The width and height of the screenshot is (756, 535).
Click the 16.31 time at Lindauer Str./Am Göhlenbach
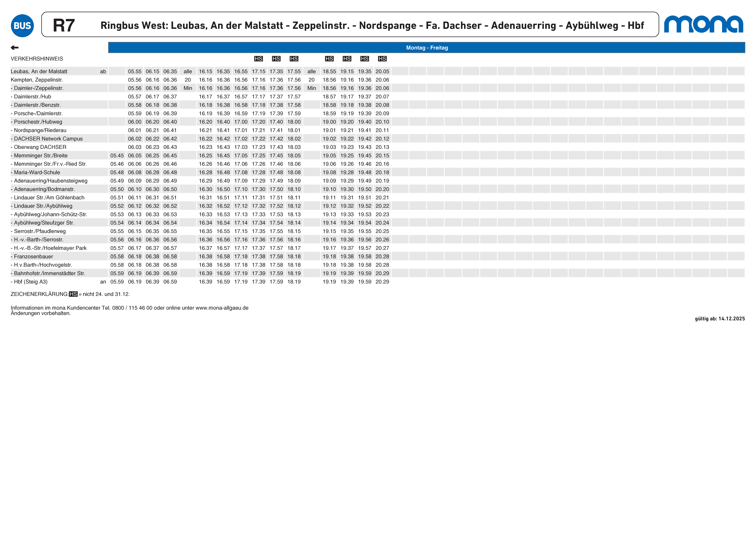point(205,198)
